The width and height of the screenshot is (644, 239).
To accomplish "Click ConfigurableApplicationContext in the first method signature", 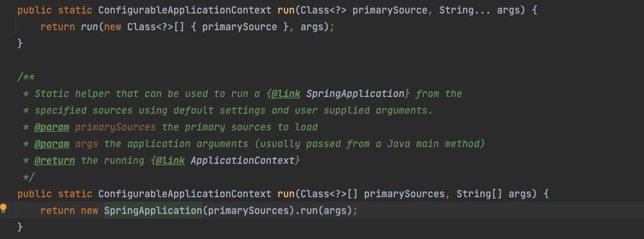I will tap(185, 10).
